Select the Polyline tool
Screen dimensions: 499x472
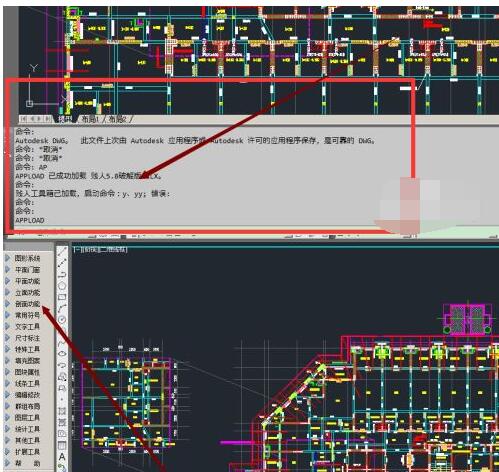[62, 274]
